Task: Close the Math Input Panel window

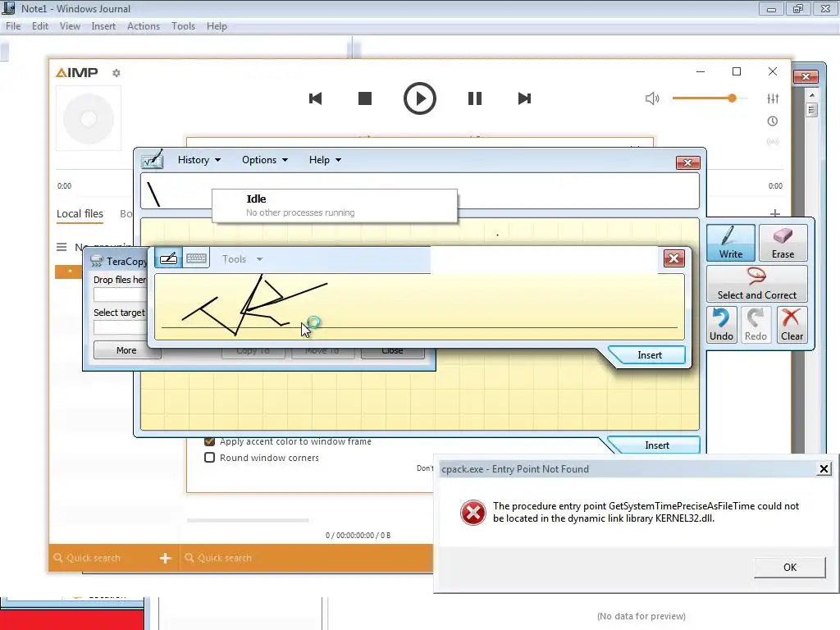Action: click(688, 162)
